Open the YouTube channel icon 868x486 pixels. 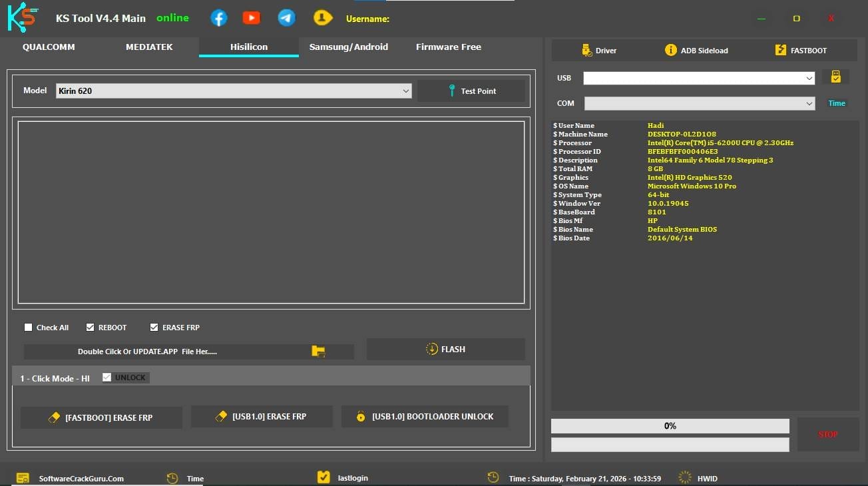(x=251, y=17)
